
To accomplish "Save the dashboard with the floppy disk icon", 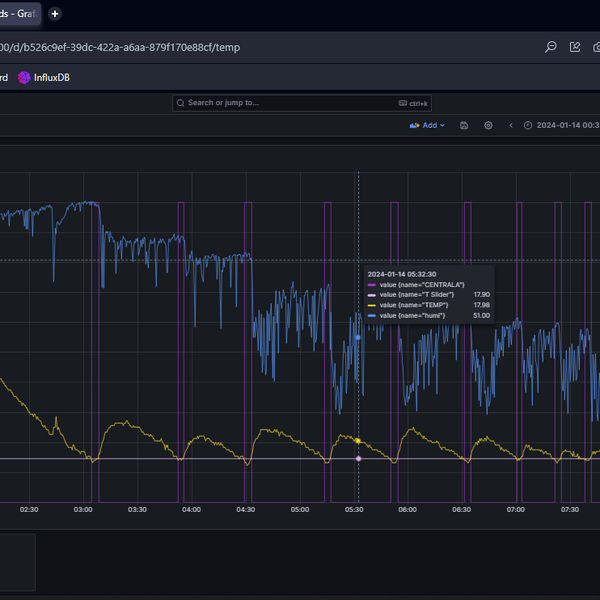I will [465, 126].
